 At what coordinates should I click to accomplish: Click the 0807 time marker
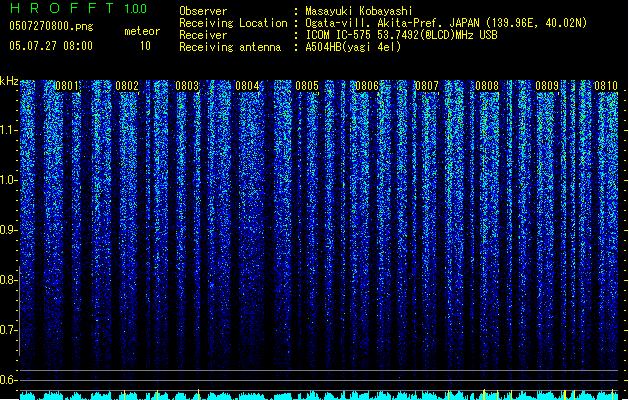click(x=427, y=86)
